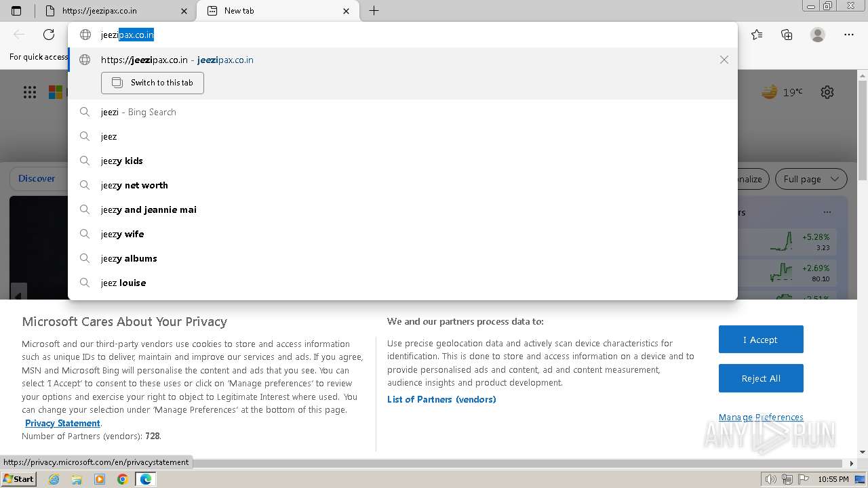Open the Collections icon
Viewport: 868px width, 488px height.
(x=787, y=35)
